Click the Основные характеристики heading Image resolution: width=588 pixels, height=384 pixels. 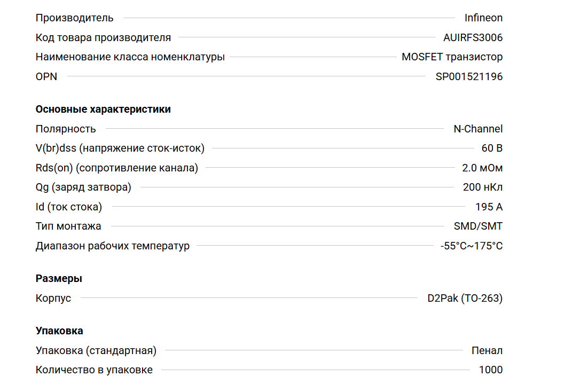pos(103,109)
